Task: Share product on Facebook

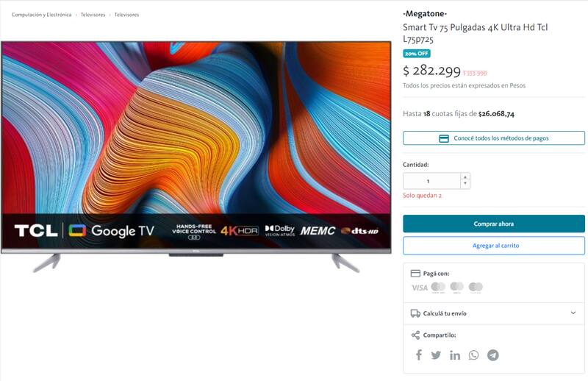Action: click(x=419, y=355)
